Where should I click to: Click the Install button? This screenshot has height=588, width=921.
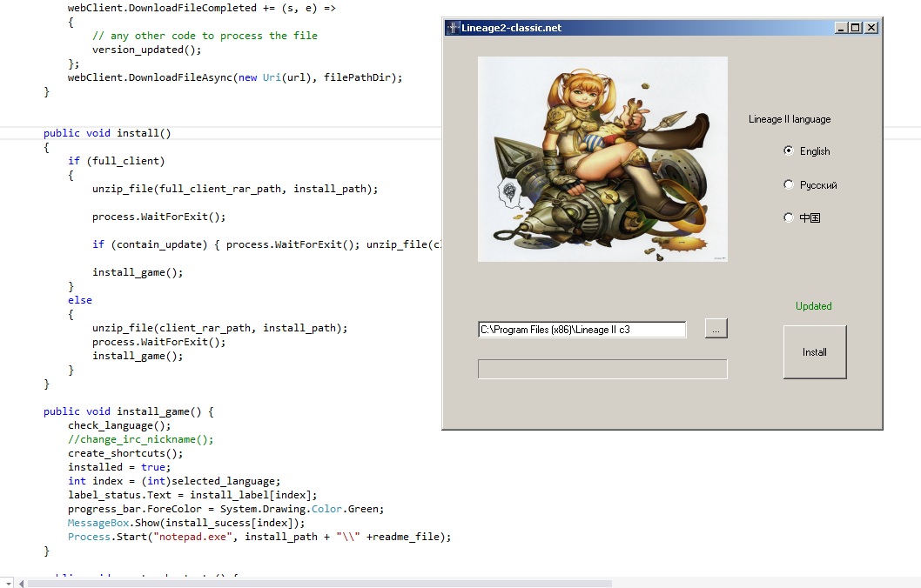[x=815, y=352]
